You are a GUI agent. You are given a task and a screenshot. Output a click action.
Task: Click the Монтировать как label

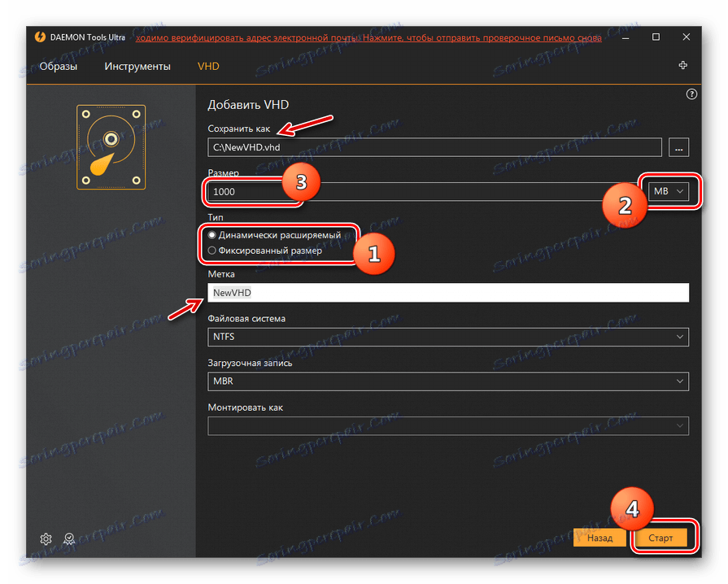pos(245,407)
